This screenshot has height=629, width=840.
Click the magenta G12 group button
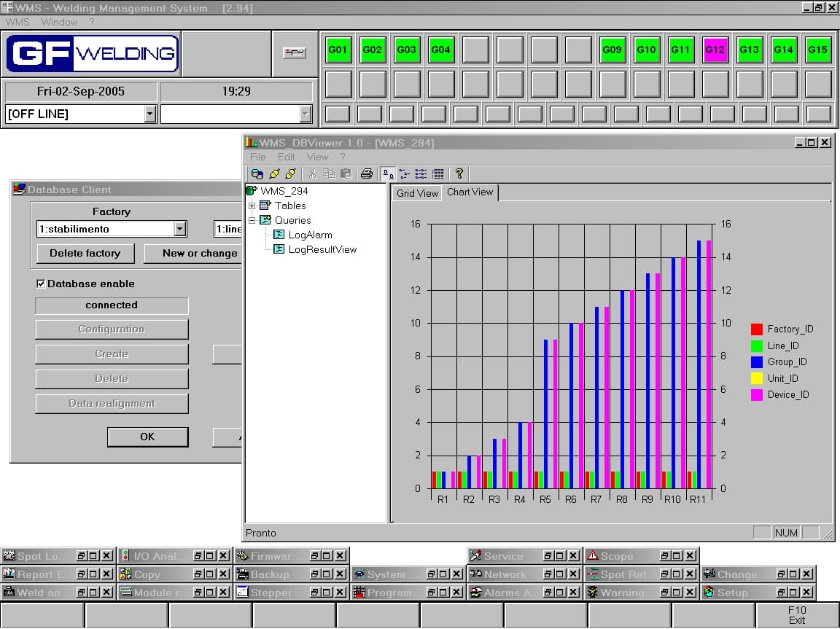pyautogui.click(x=715, y=50)
